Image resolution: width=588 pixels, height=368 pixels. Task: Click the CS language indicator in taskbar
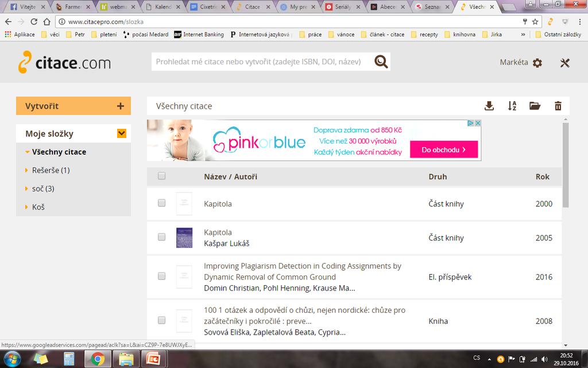click(x=476, y=358)
